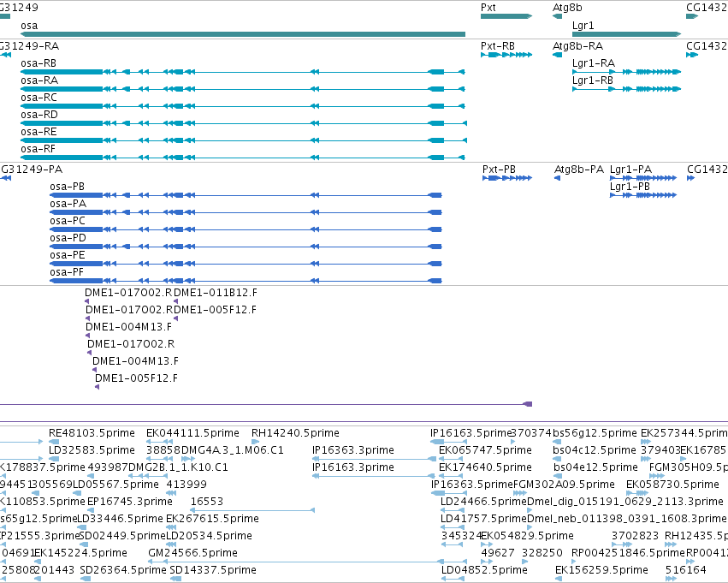Select the Lgr1-PB protein label
The image size is (728, 583).
point(630,187)
